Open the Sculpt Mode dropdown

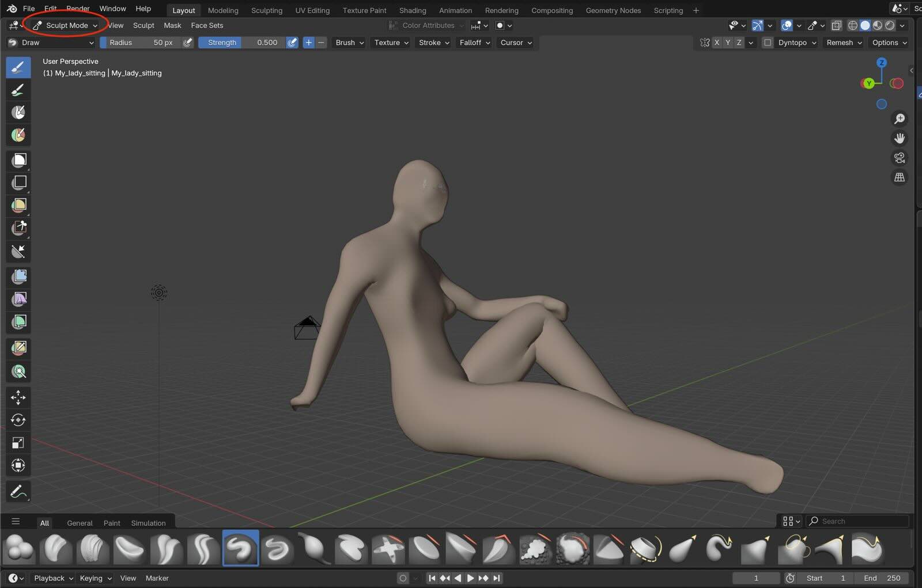[x=66, y=25]
